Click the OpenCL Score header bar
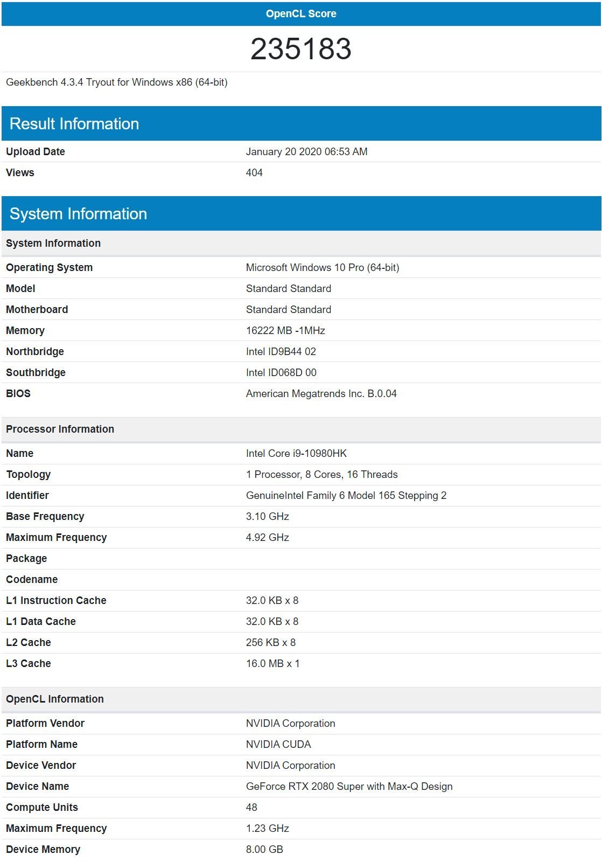 tap(301, 13)
